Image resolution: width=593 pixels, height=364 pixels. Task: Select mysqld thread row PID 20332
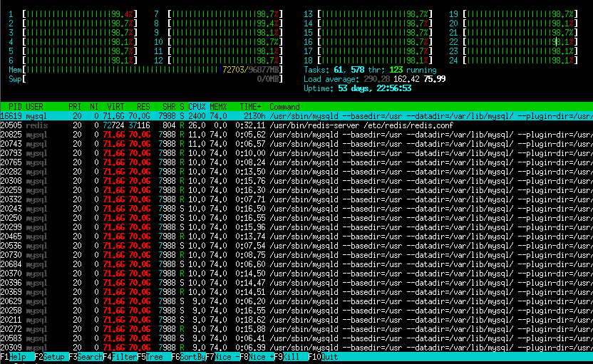click(x=296, y=199)
